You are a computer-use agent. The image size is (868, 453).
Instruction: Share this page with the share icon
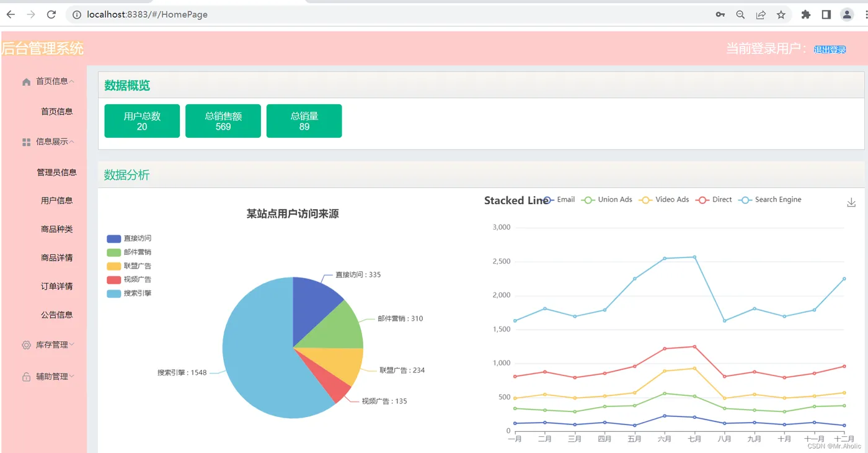[761, 14]
